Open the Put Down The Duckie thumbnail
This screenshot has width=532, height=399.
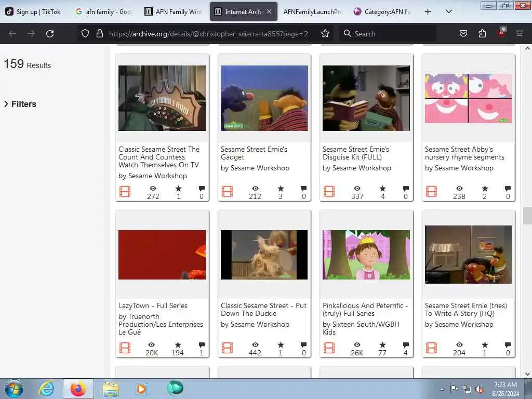(x=264, y=255)
